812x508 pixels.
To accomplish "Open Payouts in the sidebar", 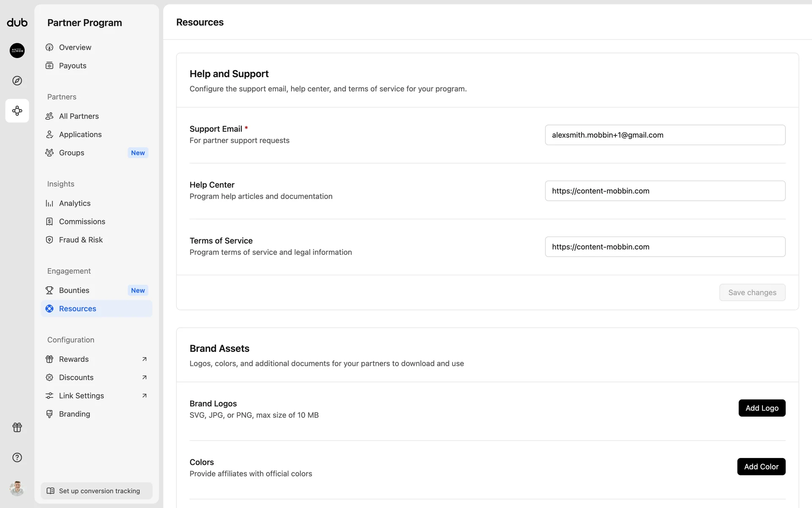I will (72, 66).
